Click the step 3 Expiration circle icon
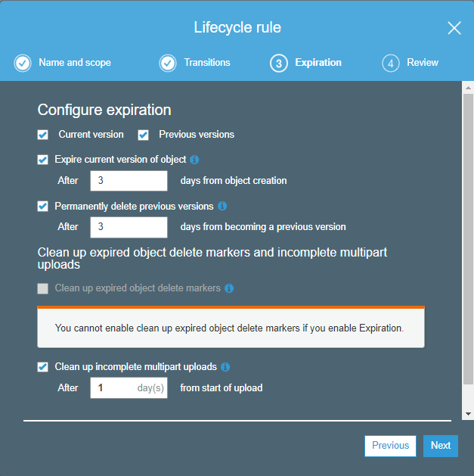The height and width of the screenshot is (476, 474). coord(279,63)
